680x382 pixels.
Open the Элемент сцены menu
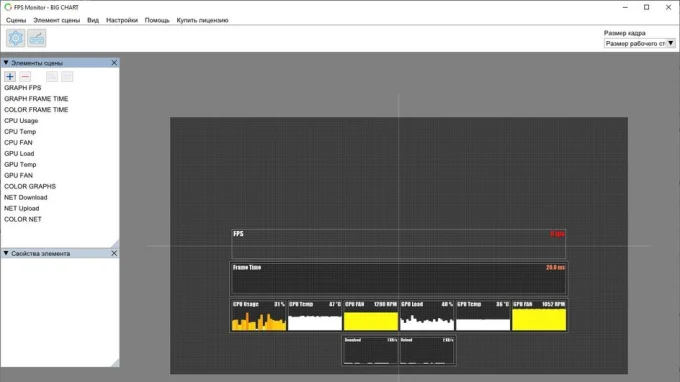pos(56,20)
